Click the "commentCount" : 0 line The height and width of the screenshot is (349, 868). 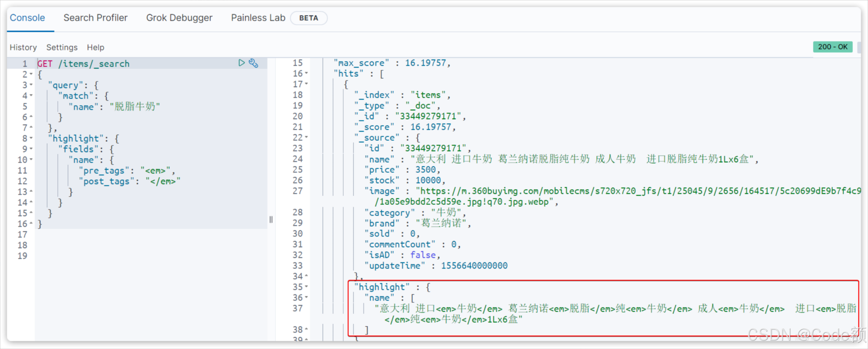(x=412, y=244)
